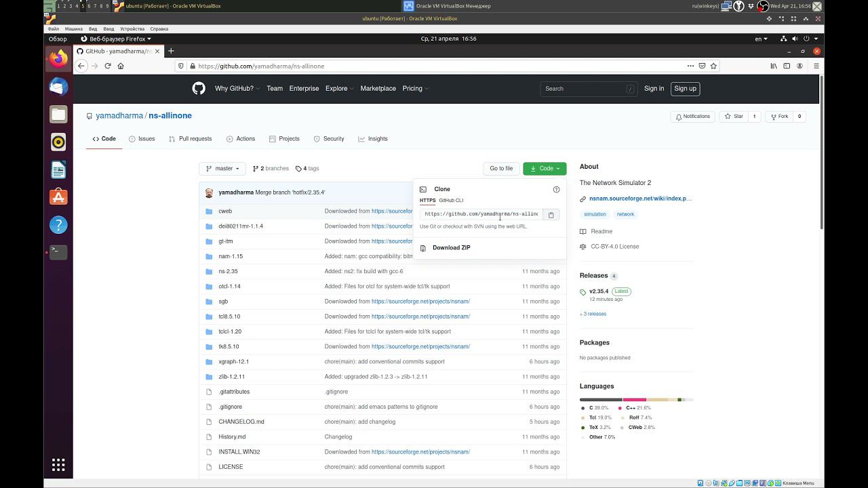Open the CHANGELOG.md file
Viewport: 868px width, 488px height.
click(x=241, y=422)
